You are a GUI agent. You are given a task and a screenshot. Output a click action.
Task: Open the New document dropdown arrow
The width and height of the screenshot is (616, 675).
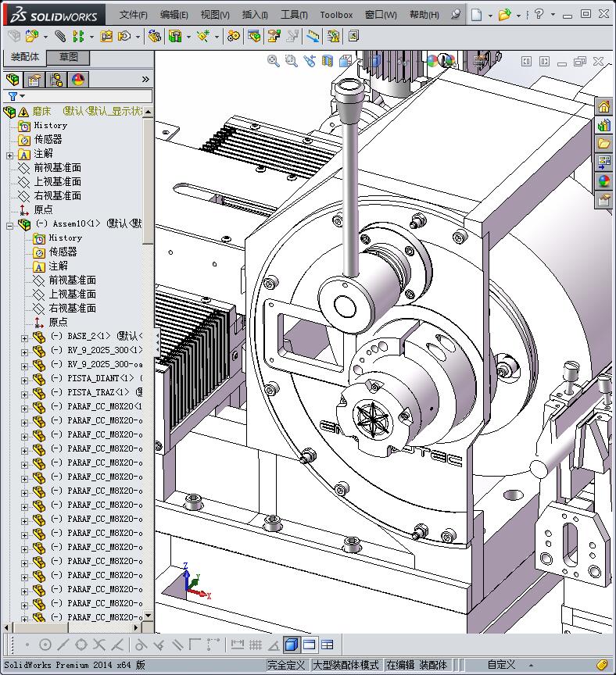(x=490, y=16)
